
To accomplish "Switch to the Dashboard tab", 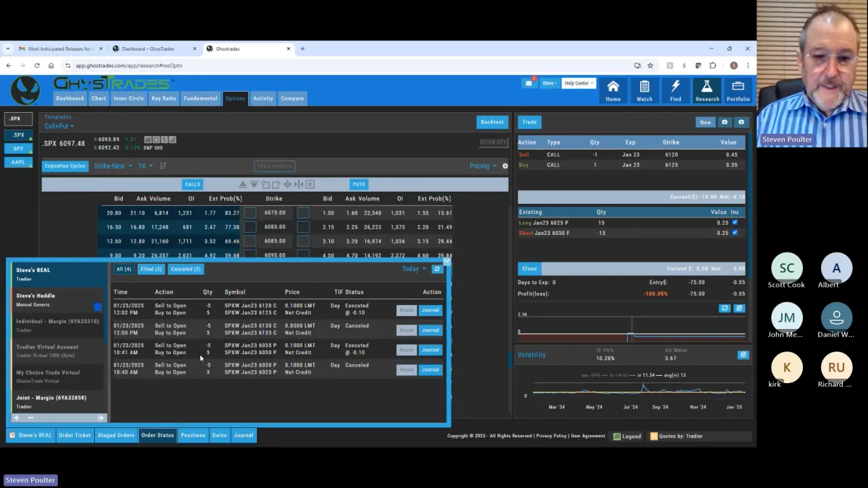I will point(69,98).
